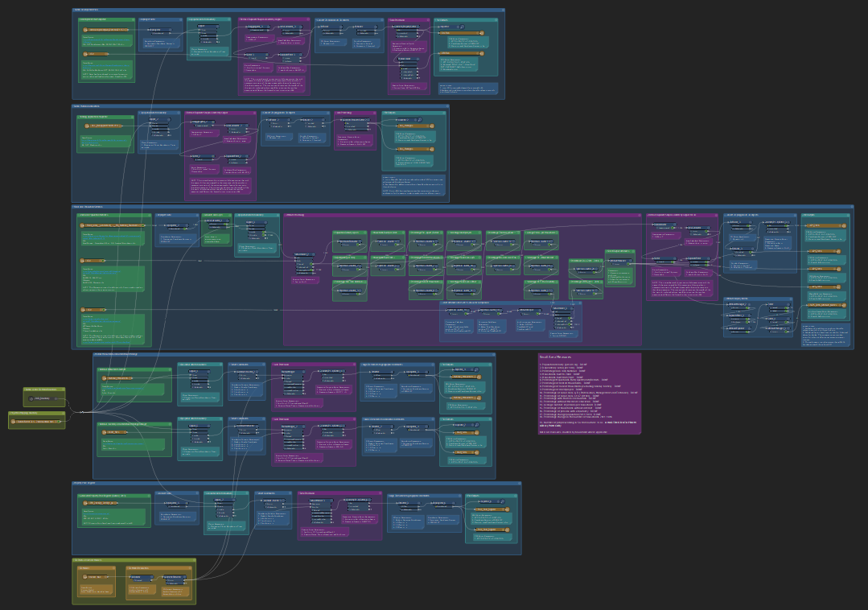Open the blue hyperlink in the first bookmark's upper green annotation
Screen dimensions: 868x610
click(106, 40)
